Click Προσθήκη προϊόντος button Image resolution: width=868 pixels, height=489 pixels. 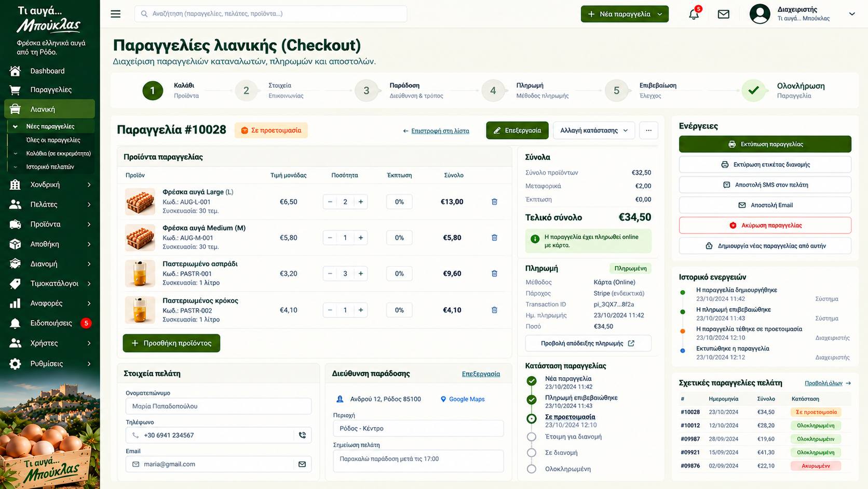point(171,343)
